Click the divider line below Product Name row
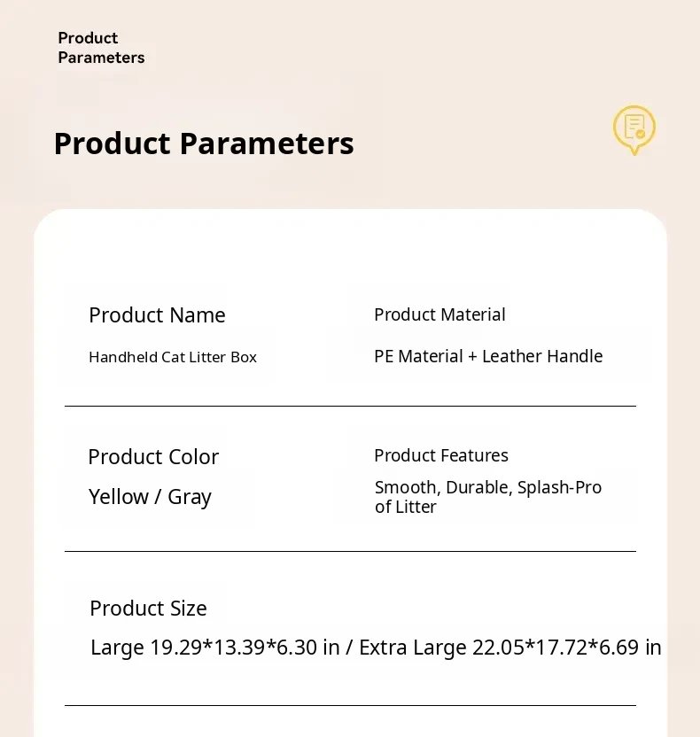The image size is (700, 737). (x=350, y=406)
